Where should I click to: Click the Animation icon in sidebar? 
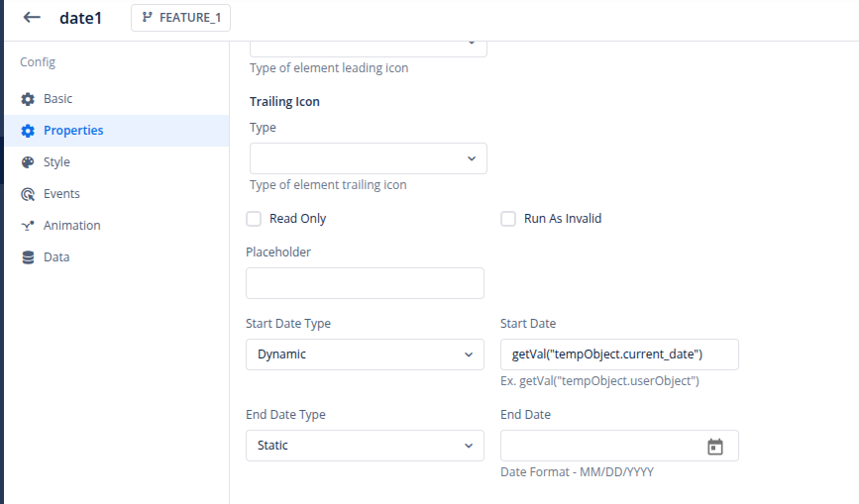point(28,226)
